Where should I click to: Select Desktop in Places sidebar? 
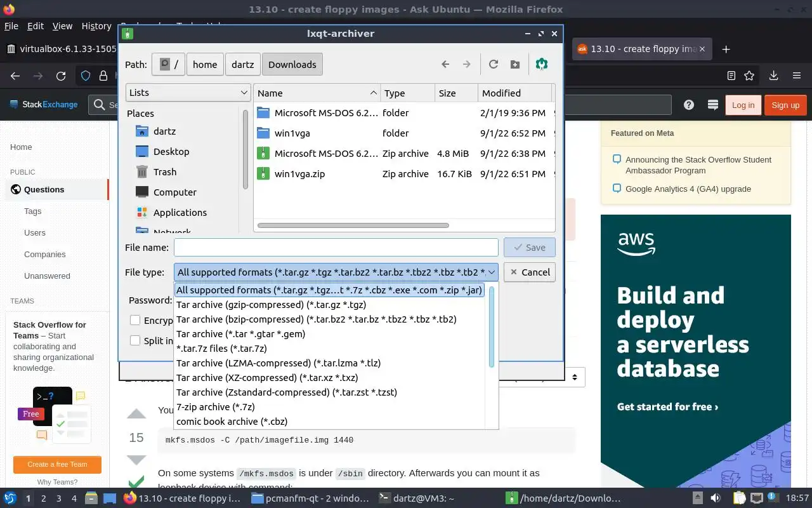[x=171, y=152]
